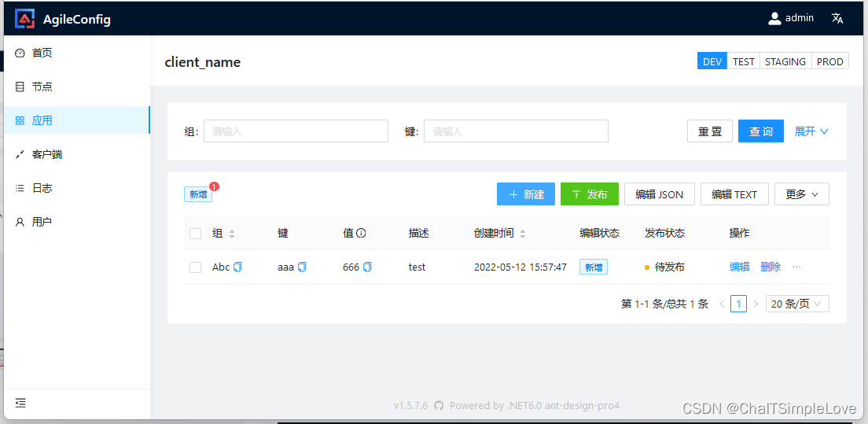Copy the value 666

367,267
